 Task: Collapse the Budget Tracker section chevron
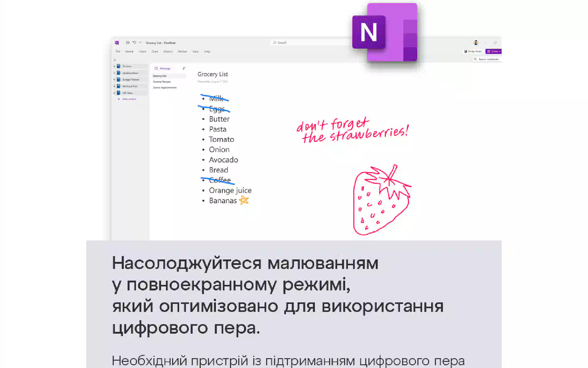(x=114, y=80)
